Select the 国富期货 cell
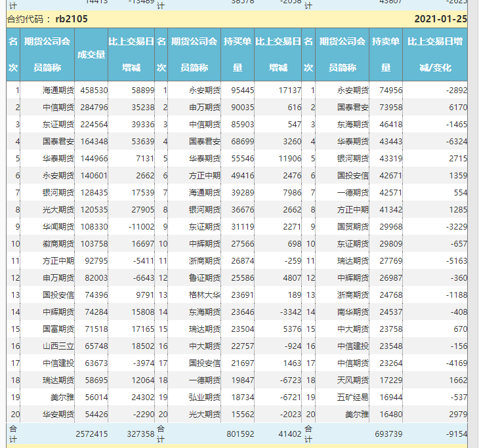The height and width of the screenshot is (448, 479). coord(58,329)
